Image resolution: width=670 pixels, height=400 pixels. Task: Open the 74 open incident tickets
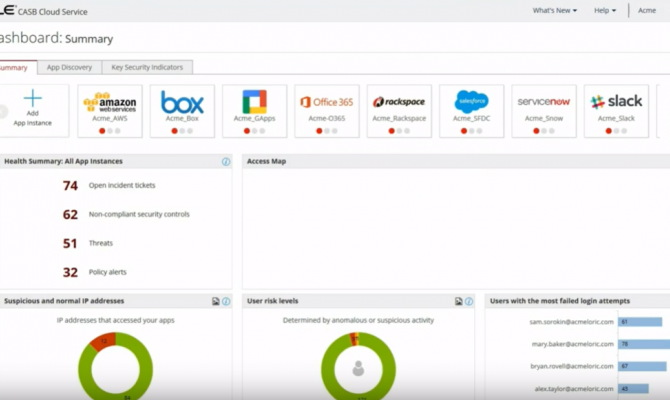(x=109, y=185)
